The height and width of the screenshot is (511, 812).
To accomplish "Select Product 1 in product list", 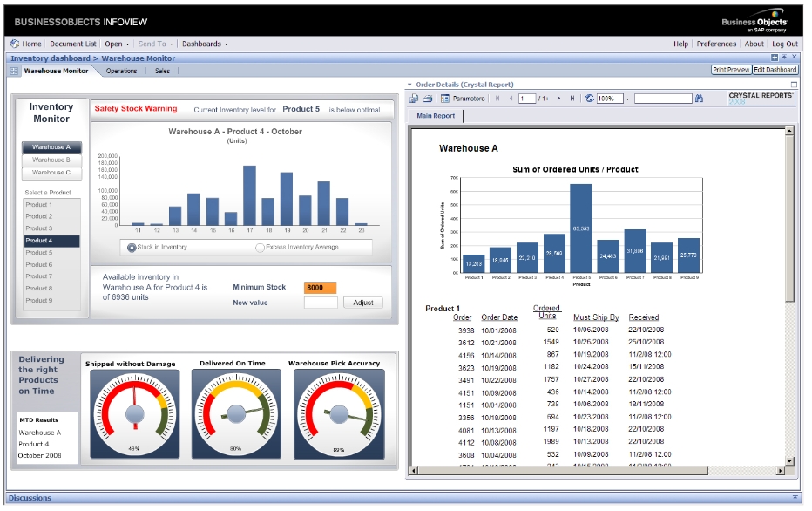I will point(51,205).
